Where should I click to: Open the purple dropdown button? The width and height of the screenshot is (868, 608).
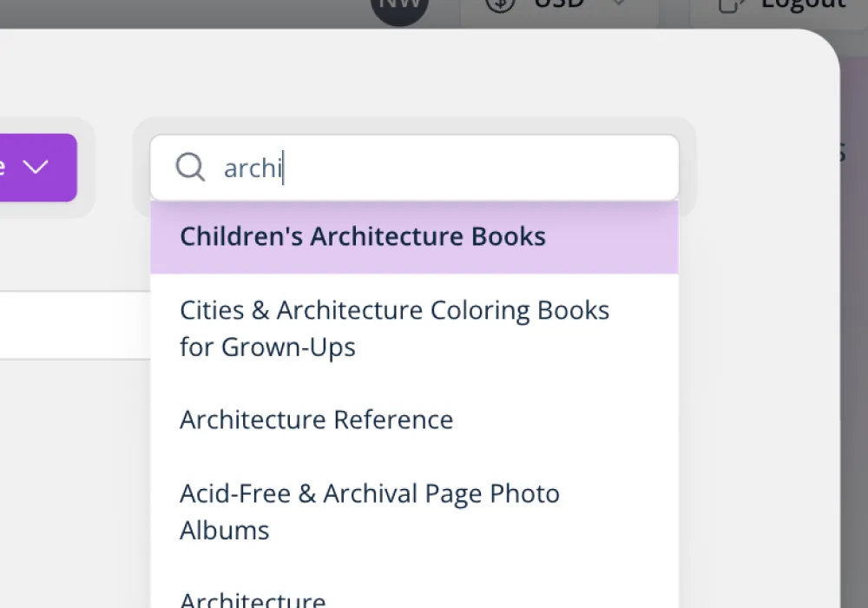(x=35, y=167)
